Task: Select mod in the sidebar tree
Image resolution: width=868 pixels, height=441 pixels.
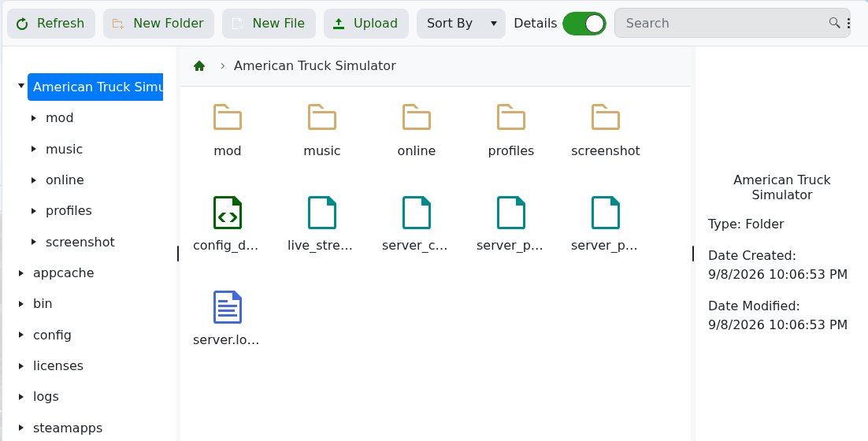Action: coord(59,118)
